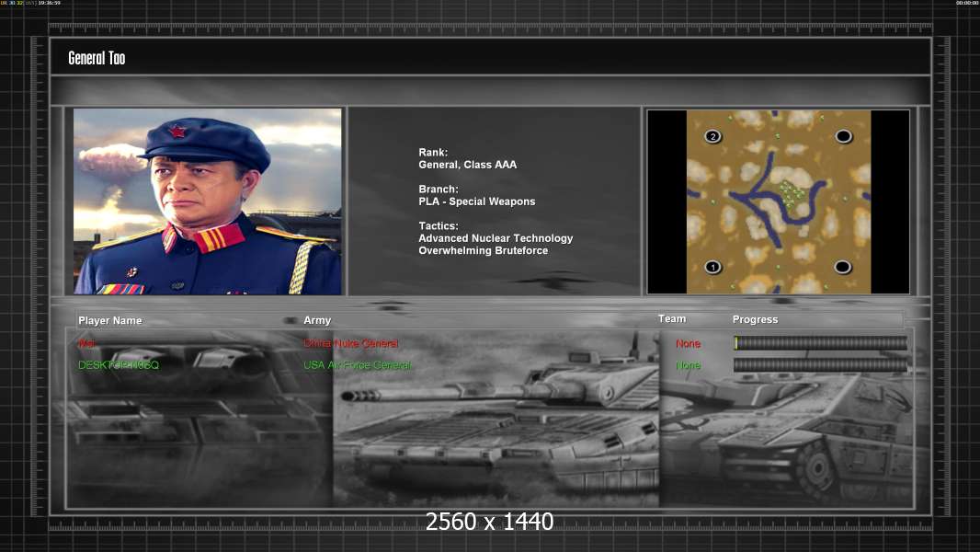Select the empty top-right start position marker
Screen dimensions: 980x552
pyautogui.click(x=843, y=136)
